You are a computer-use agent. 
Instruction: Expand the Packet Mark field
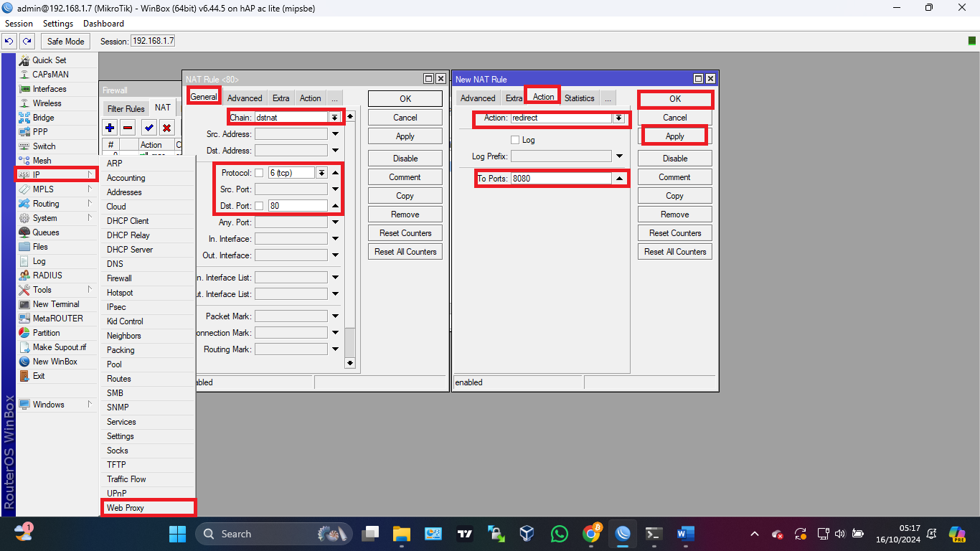[x=335, y=316]
